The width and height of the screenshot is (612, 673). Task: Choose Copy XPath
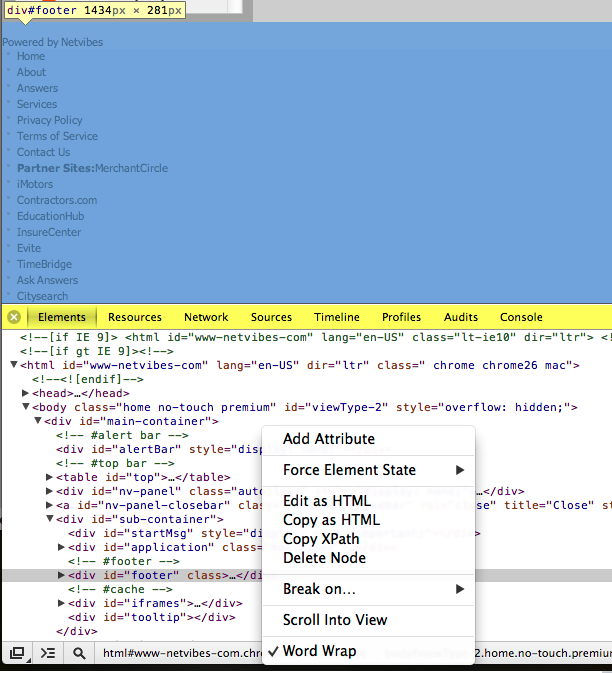click(x=369, y=539)
